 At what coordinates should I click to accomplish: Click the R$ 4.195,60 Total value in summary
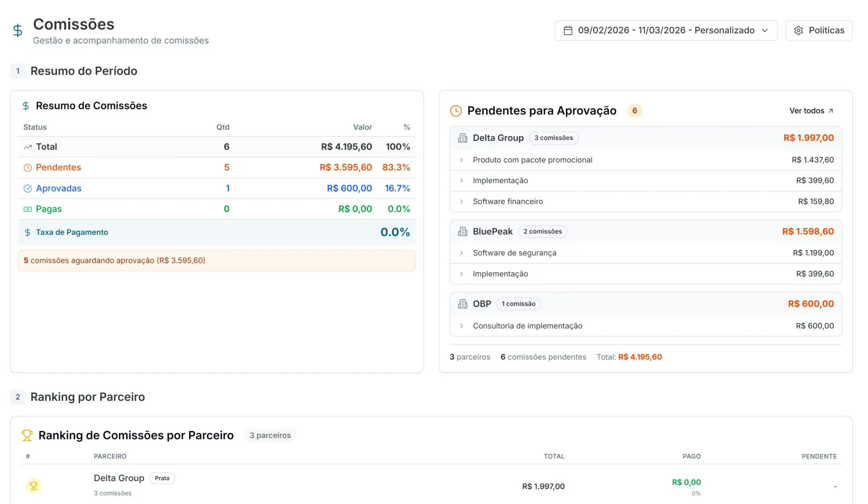click(347, 147)
